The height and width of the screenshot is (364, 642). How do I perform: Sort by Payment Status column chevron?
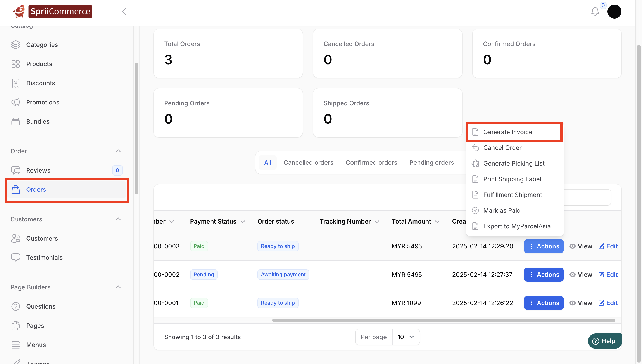point(243,222)
